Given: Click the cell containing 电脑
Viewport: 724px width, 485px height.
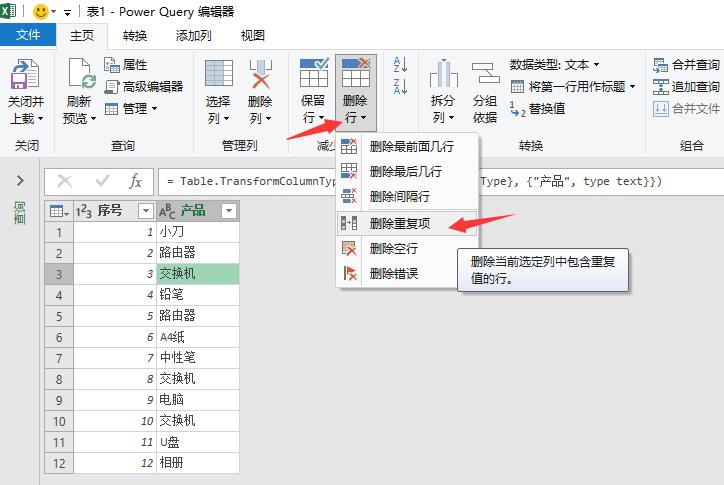Looking at the screenshot, I should click(x=198, y=400).
